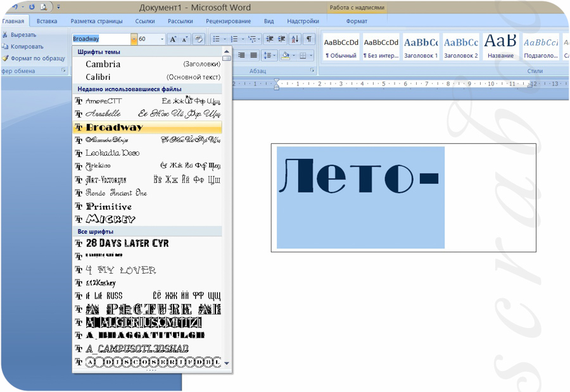Apply a bulleted list
570x392 pixels.
[217, 39]
